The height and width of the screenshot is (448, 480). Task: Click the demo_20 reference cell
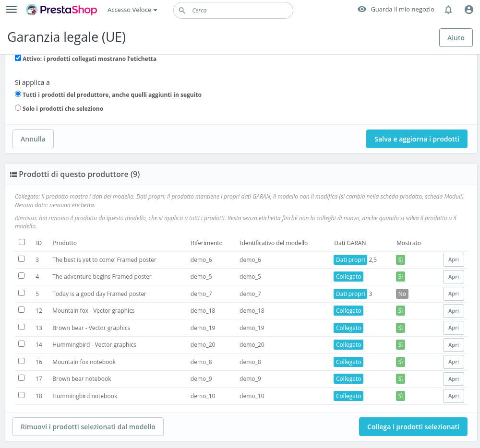click(203, 345)
